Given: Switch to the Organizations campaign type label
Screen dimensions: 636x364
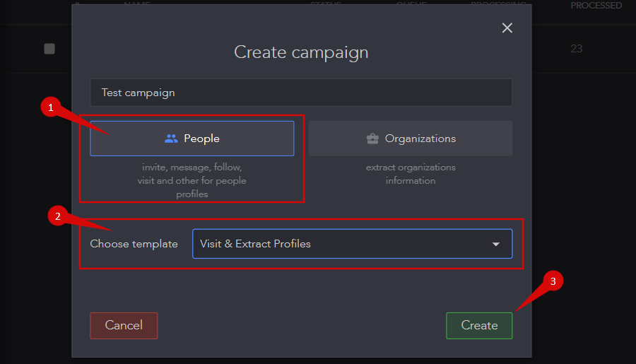Looking at the screenshot, I should [x=420, y=139].
